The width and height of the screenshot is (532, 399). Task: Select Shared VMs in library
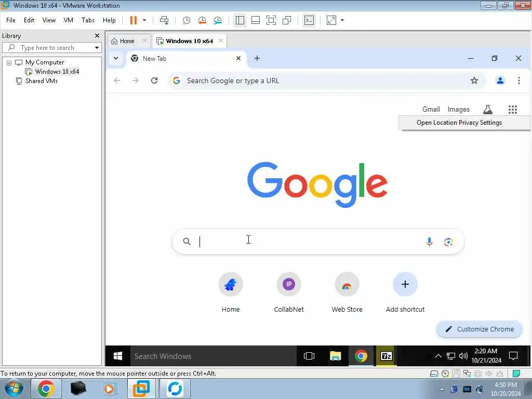coord(42,81)
